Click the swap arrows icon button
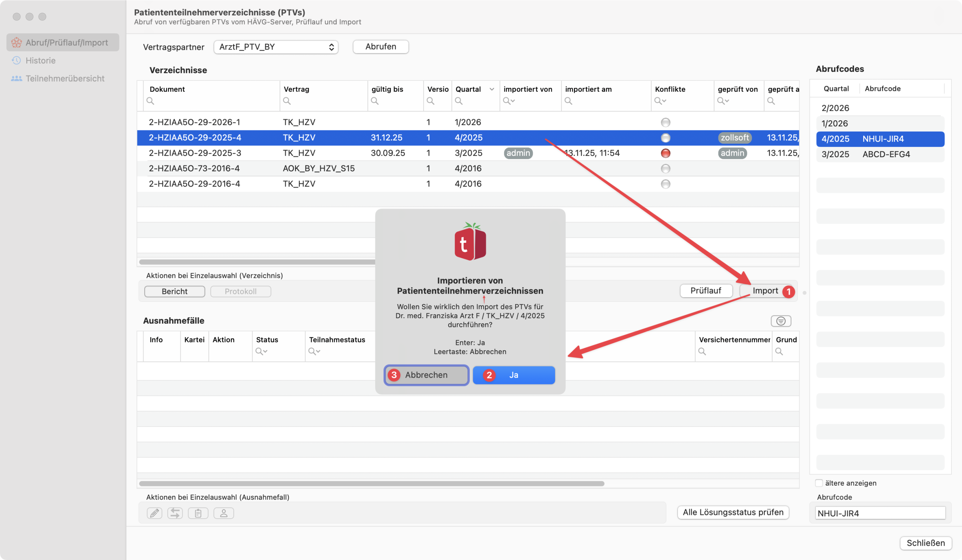Image resolution: width=962 pixels, height=560 pixels. pos(175,513)
